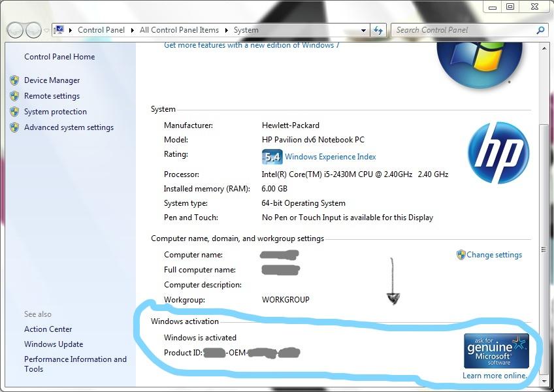Image resolution: width=554 pixels, height=392 pixels.
Task: Click the Refresh button beside address bar
Action: pyautogui.click(x=378, y=31)
